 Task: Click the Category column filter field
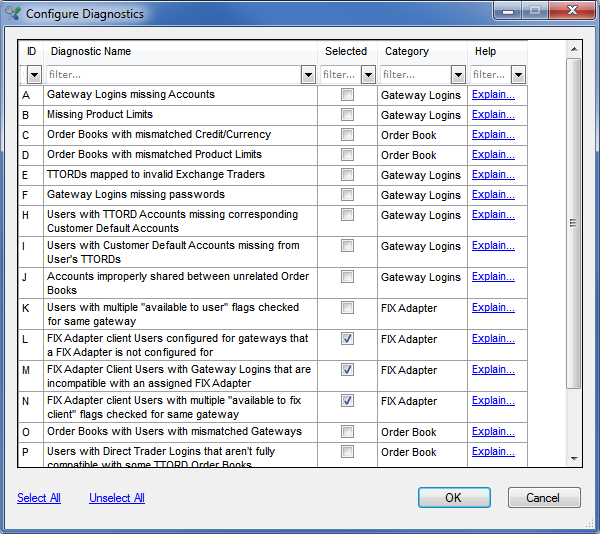pos(416,75)
